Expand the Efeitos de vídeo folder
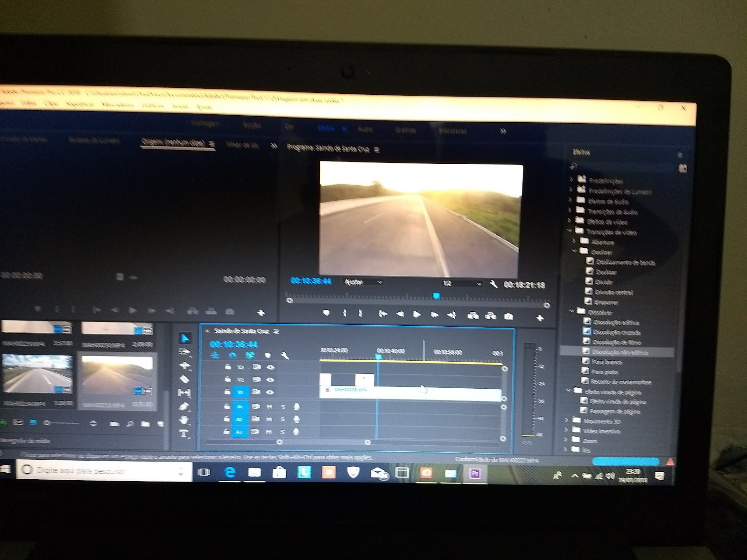747x560 pixels. (570, 220)
